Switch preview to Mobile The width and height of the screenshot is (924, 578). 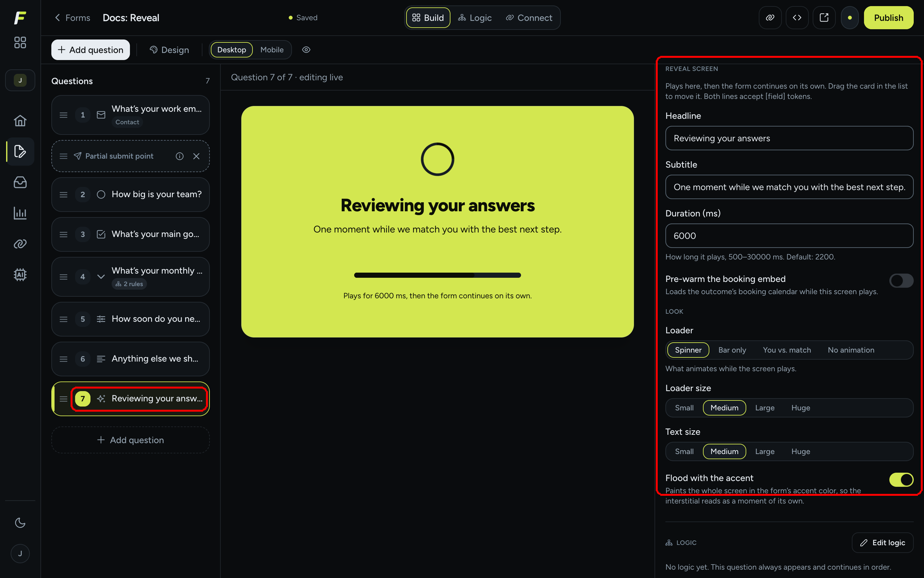pyautogui.click(x=272, y=50)
